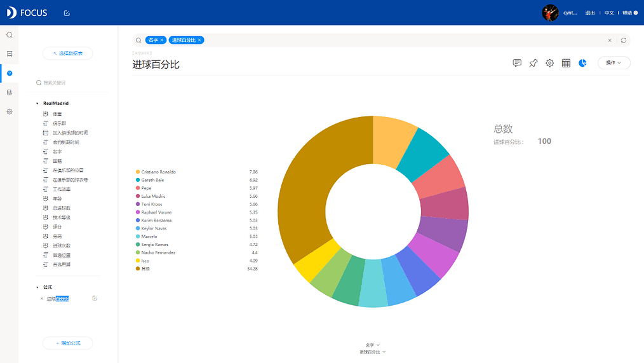Screen dimensions: 644x363
Task: Switch to table view icon
Action: pos(566,63)
